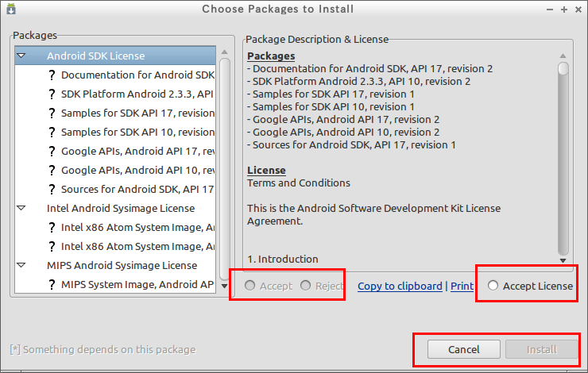Viewport: 588px width, 373px height.
Task: Collapse the Intel Android Sysimage License group
Action: 21,208
